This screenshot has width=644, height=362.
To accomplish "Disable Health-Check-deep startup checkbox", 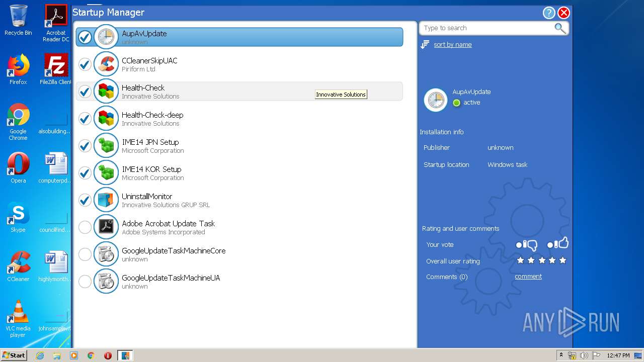I will (85, 119).
